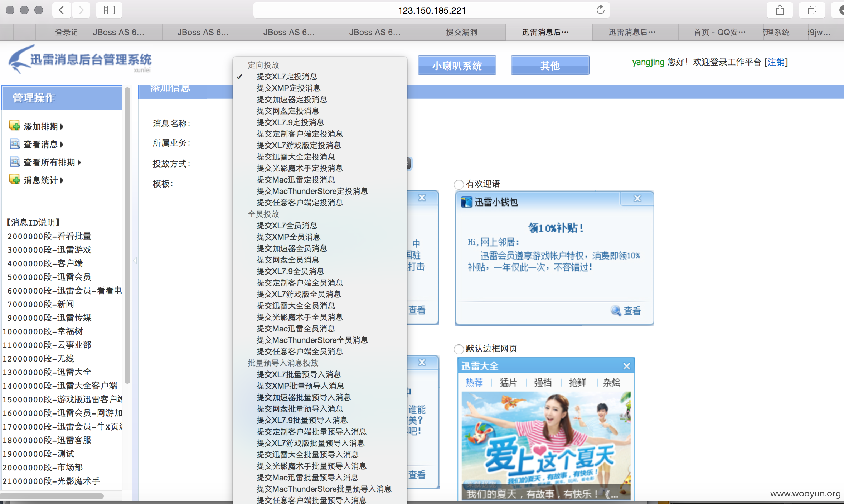The width and height of the screenshot is (844, 504).
Task: Switch to the 首页 - QQ安… tab
Action: tap(720, 32)
